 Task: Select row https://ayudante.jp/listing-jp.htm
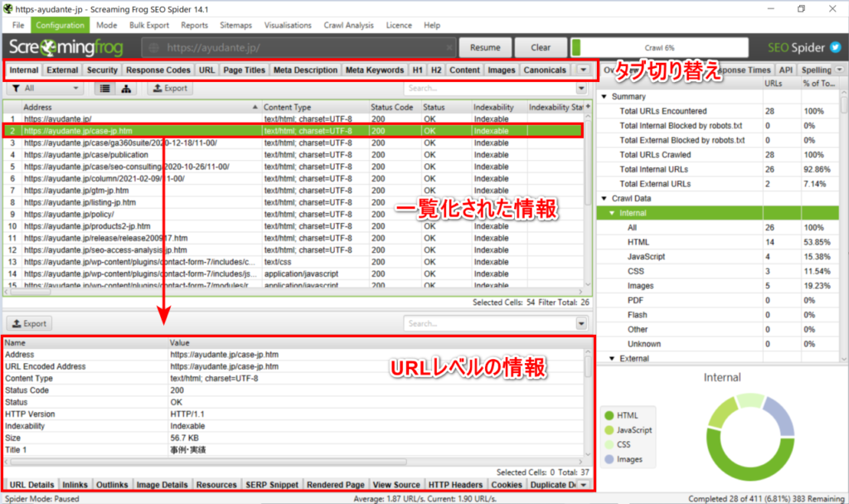tap(294, 202)
